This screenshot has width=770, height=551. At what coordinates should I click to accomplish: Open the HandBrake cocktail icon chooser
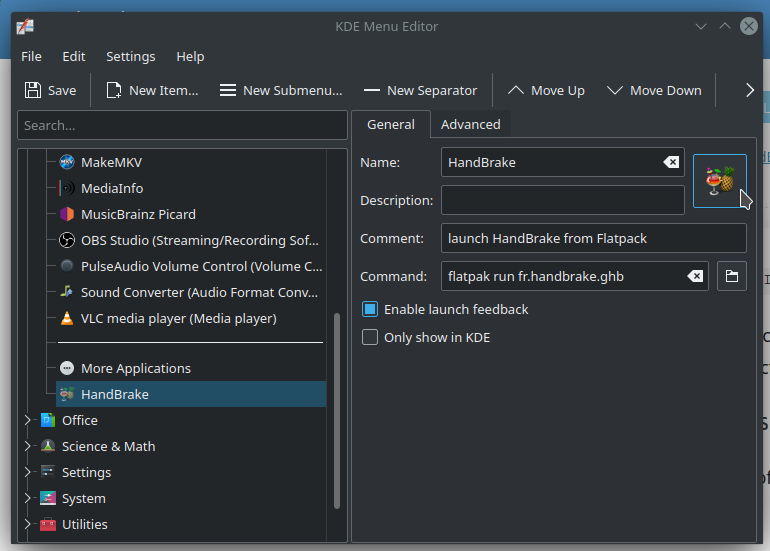tap(719, 181)
